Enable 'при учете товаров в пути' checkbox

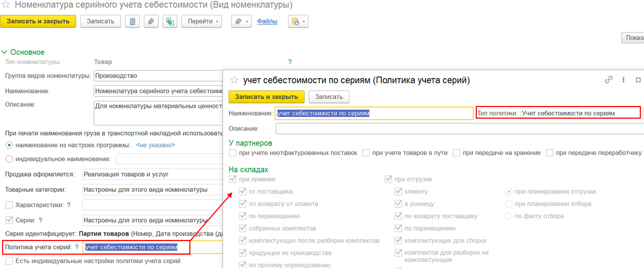(367, 153)
